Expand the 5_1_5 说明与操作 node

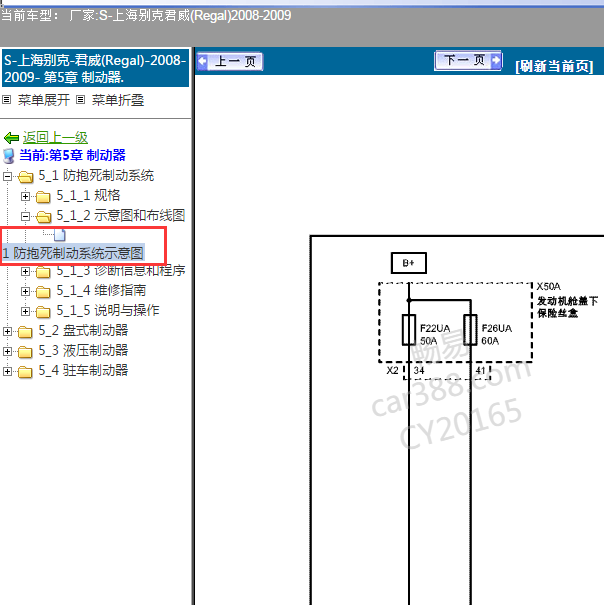25,311
